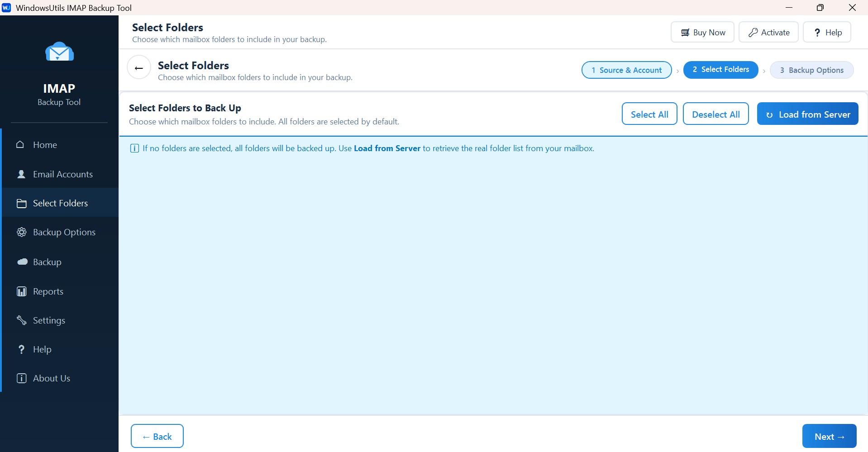The image size is (868, 452).
Task: Click the Backup cloud icon
Action: pyautogui.click(x=22, y=262)
